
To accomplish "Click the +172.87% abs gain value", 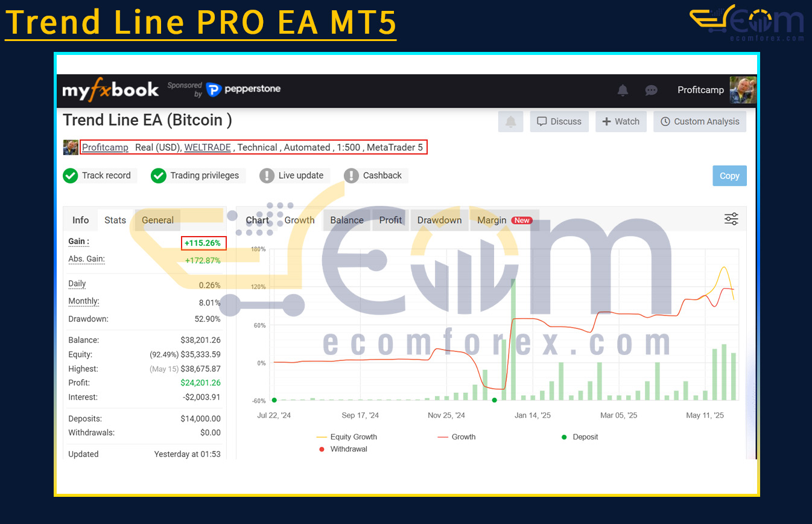I will pyautogui.click(x=203, y=261).
